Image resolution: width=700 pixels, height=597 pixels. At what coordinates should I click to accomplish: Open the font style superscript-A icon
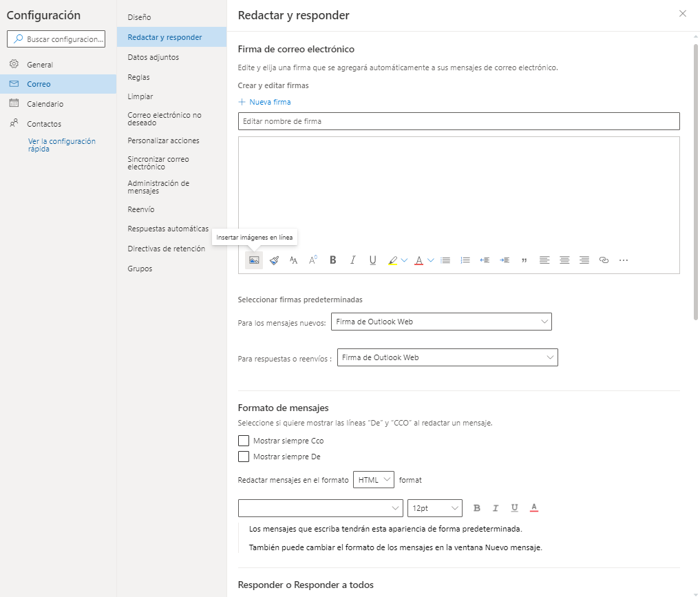point(313,260)
